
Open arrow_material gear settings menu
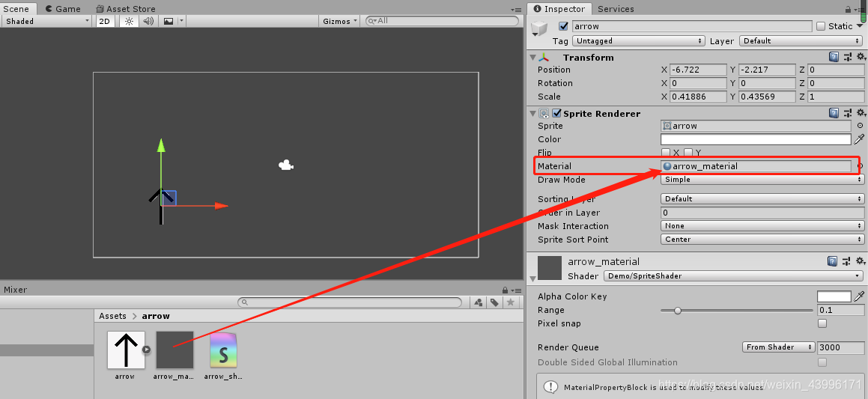pyautogui.click(x=861, y=261)
